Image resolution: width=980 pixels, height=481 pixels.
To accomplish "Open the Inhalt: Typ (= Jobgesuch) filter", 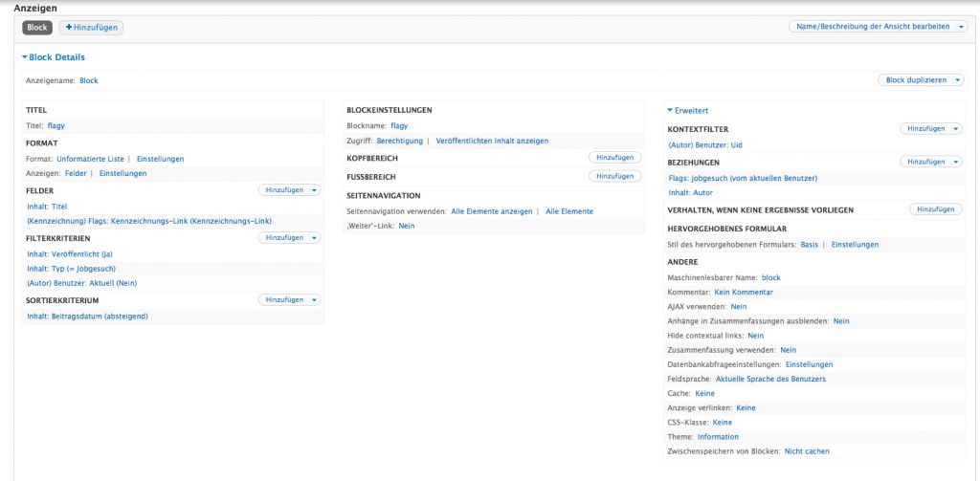I will [71, 269].
